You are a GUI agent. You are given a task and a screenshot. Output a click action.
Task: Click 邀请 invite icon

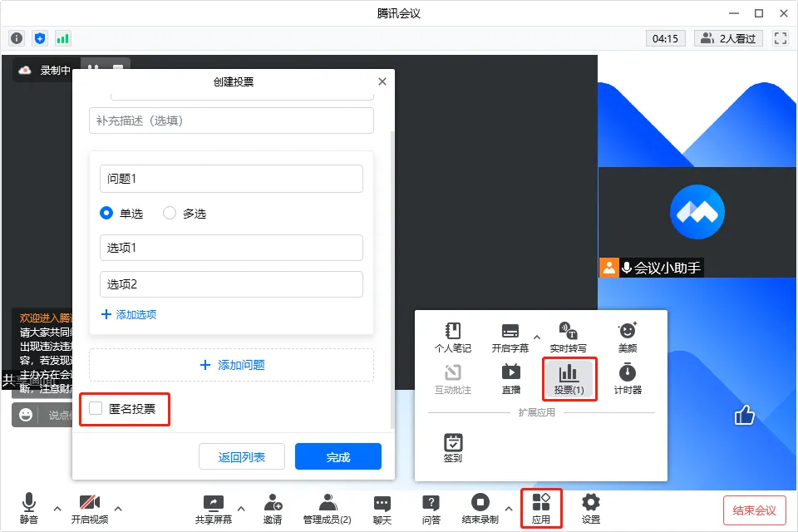pos(273,509)
